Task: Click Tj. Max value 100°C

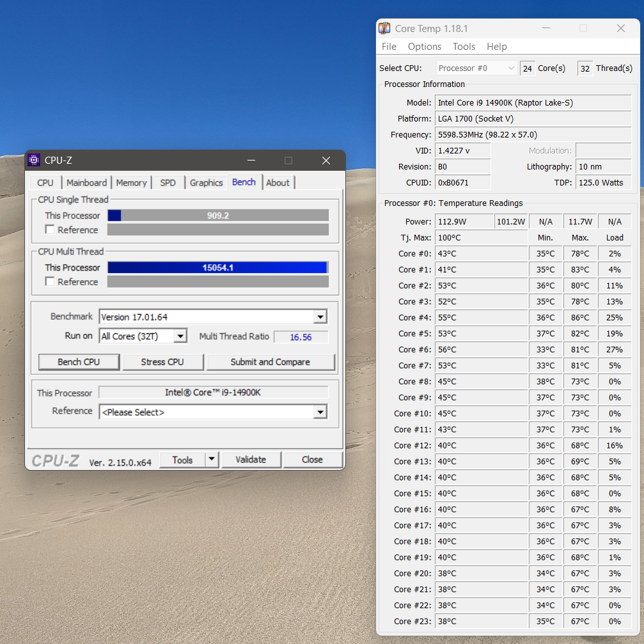Action: coord(481,238)
